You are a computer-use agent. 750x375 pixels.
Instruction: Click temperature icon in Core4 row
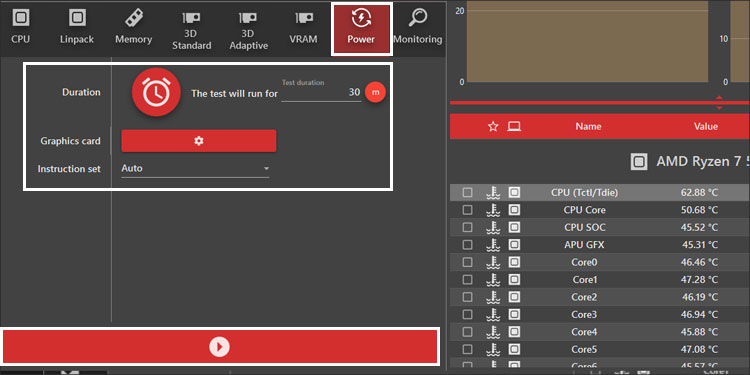(493, 332)
